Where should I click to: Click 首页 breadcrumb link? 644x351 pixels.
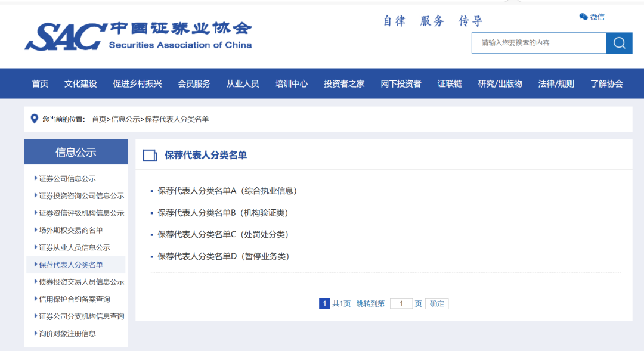click(98, 119)
